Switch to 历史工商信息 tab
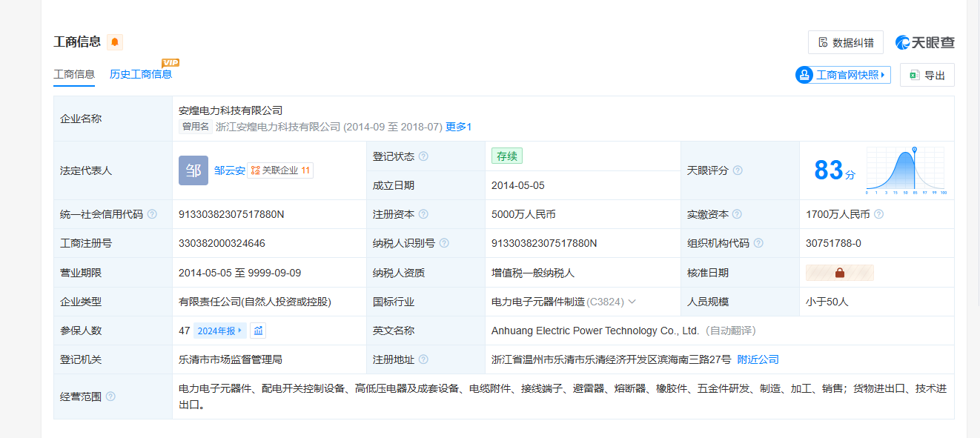Viewport: 980px width, 438px height. click(141, 74)
